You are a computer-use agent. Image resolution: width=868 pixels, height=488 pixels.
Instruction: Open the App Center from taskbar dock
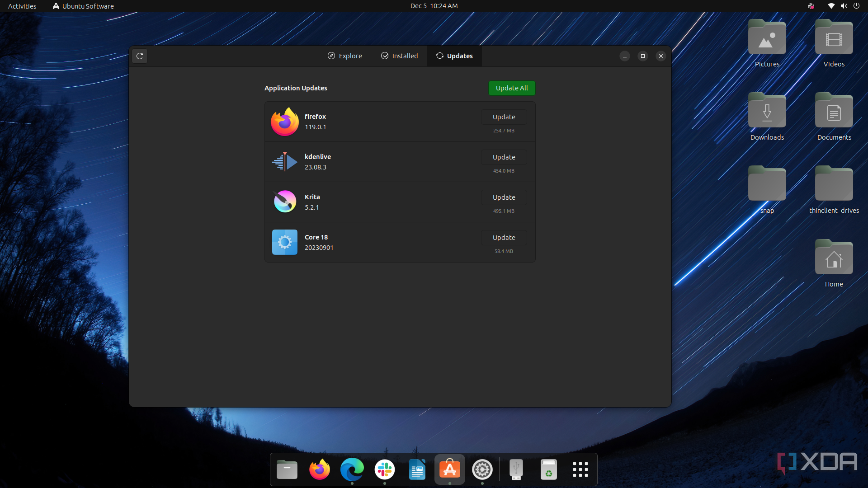(449, 469)
